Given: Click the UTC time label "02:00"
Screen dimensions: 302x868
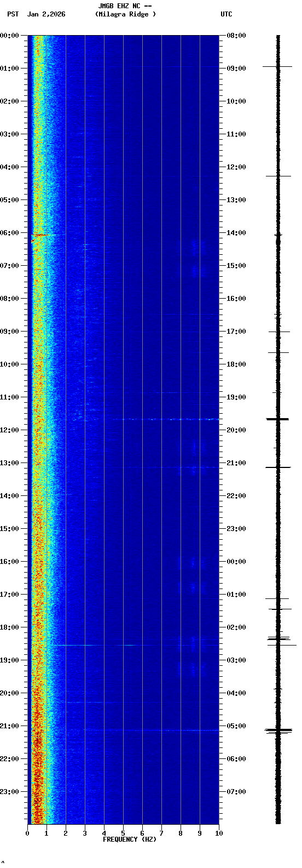Looking at the screenshot, I should (236, 627).
